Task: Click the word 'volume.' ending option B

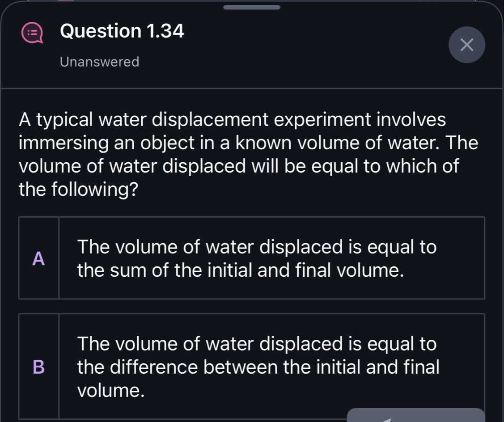Action: (x=111, y=391)
